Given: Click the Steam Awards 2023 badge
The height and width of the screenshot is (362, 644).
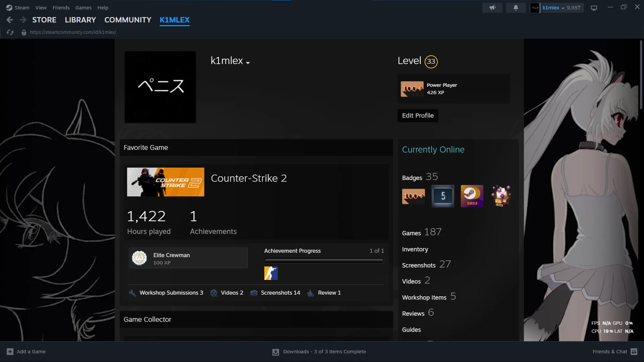Looking at the screenshot, I should [472, 196].
